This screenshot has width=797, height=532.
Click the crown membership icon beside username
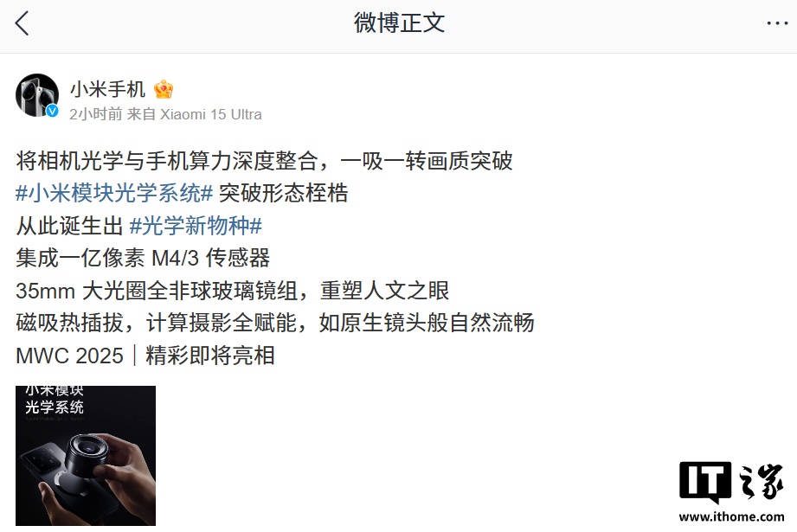point(164,89)
